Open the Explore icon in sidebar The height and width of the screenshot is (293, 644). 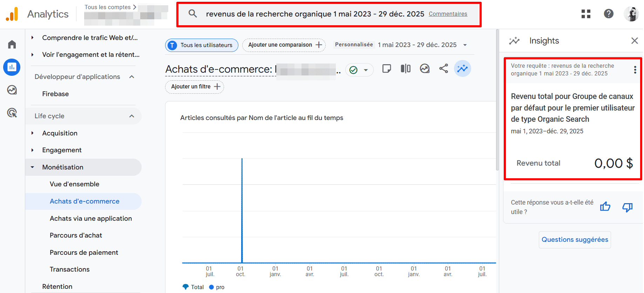[12, 90]
